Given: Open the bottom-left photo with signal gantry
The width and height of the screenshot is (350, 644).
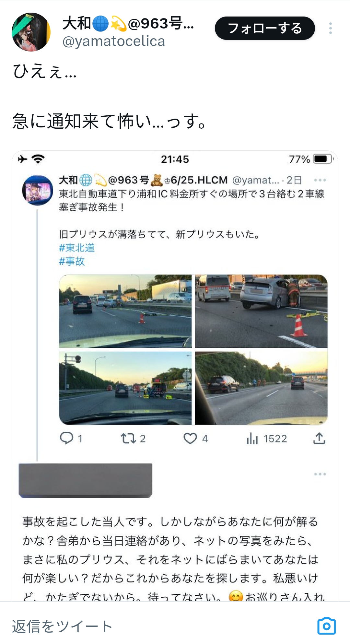Looking at the screenshot, I should coord(125,388).
